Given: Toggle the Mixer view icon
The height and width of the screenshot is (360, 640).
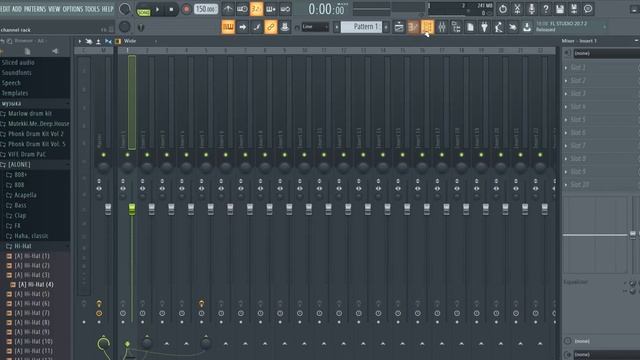Looking at the screenshot, I should click(442, 27).
